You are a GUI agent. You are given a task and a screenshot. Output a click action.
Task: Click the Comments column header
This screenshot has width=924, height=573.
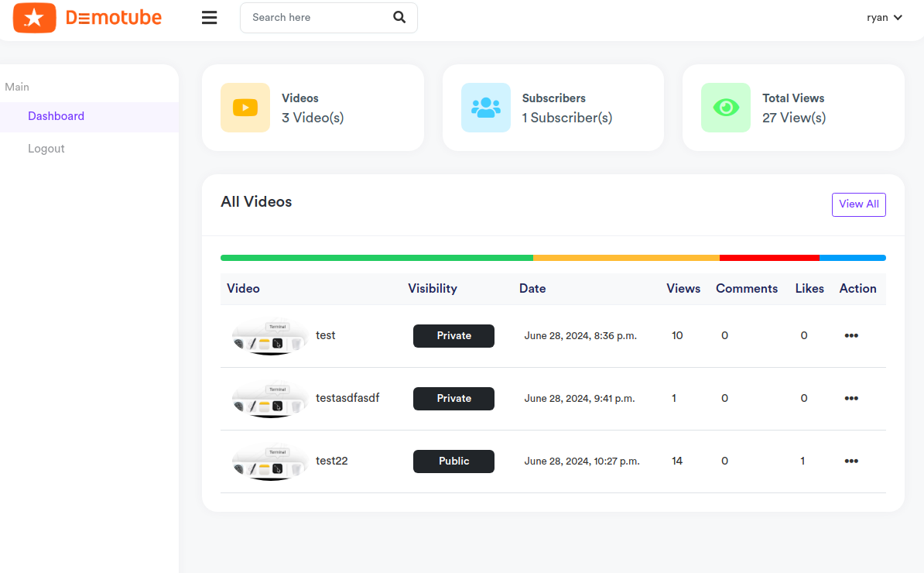747,289
